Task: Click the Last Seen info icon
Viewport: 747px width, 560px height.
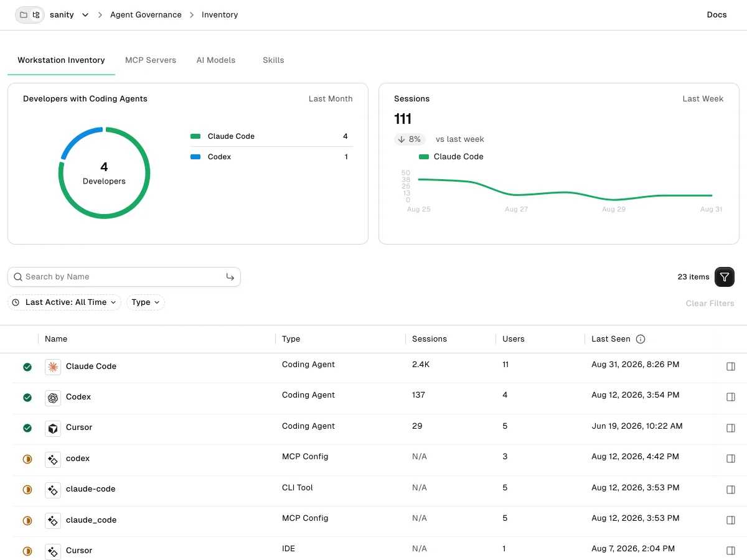Action: [x=641, y=339]
